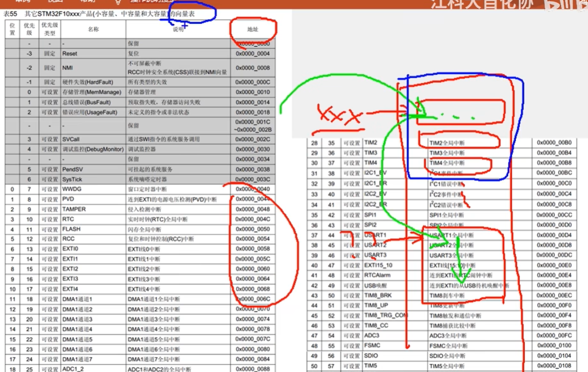The width and height of the screenshot is (588, 372).
Task: Click the table caption starting with 表55
Action: [x=99, y=13]
